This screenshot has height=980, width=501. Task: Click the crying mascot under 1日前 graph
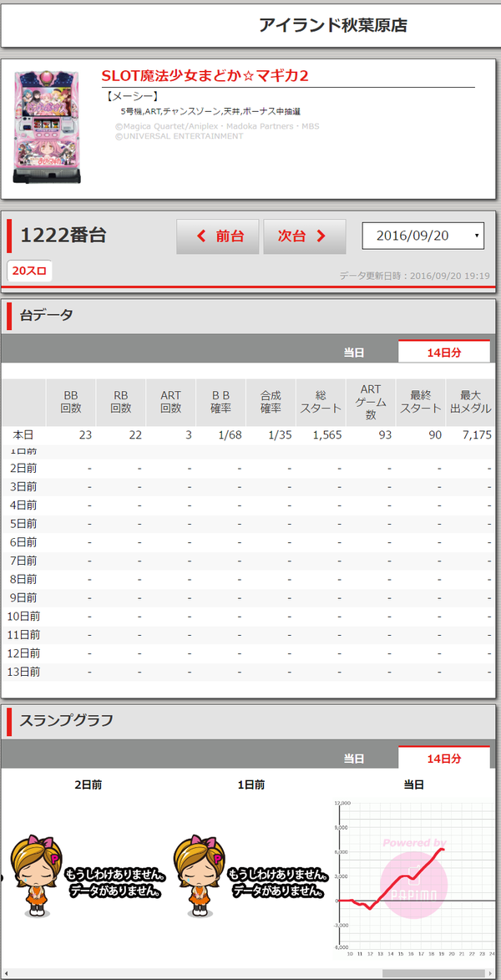[x=200, y=875]
